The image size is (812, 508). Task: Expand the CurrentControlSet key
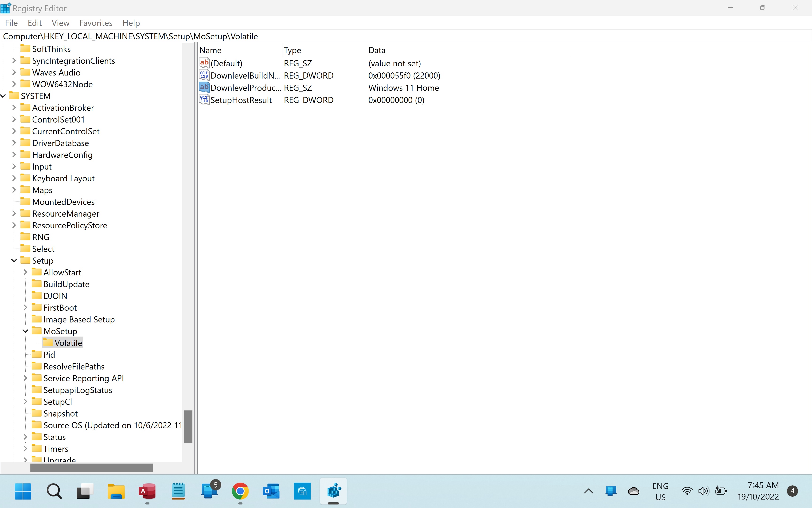14,131
